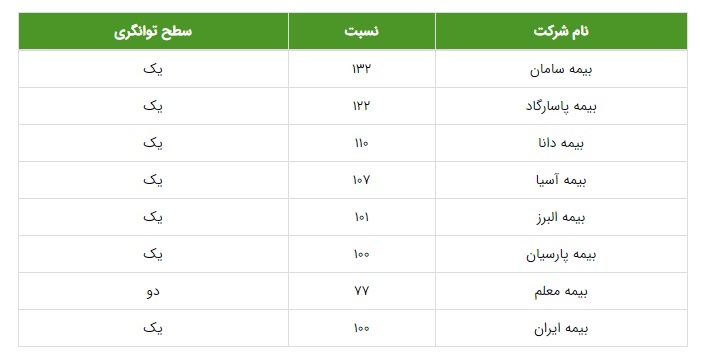Click the سطح توانگری column header

coord(153,31)
